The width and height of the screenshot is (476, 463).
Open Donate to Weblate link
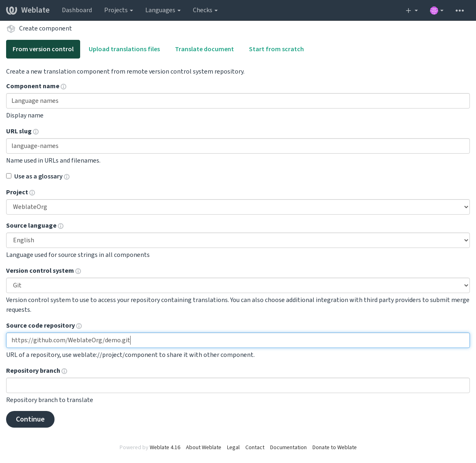pos(334,447)
